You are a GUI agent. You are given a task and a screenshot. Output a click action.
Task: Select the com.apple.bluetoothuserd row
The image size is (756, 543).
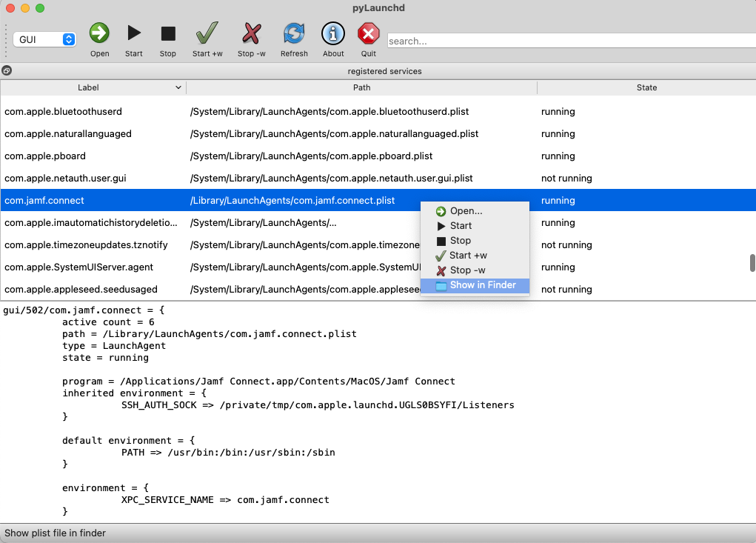coord(378,111)
